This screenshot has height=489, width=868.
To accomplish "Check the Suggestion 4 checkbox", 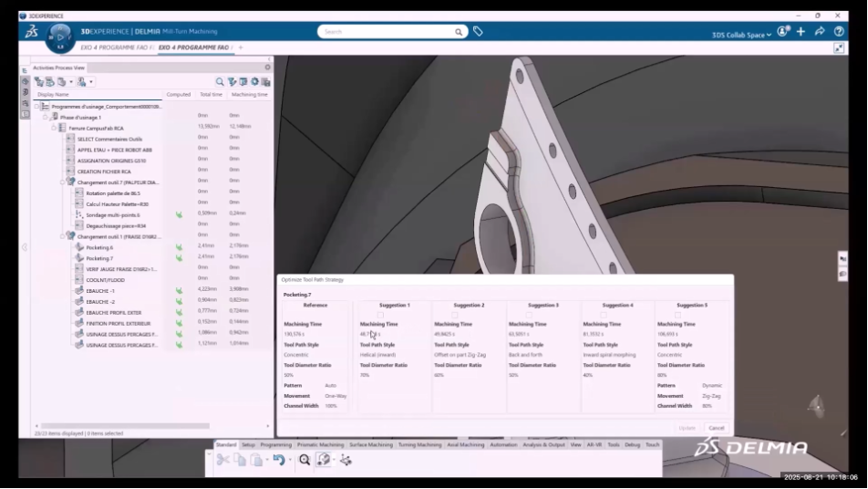I will [604, 315].
